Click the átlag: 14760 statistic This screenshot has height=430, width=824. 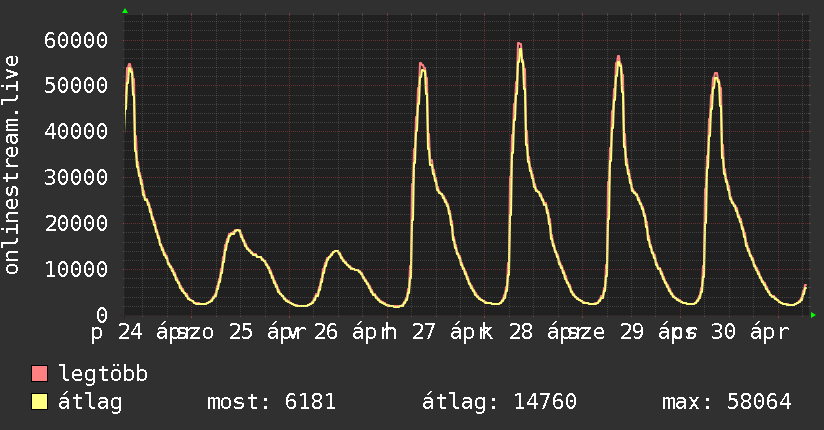(499, 402)
